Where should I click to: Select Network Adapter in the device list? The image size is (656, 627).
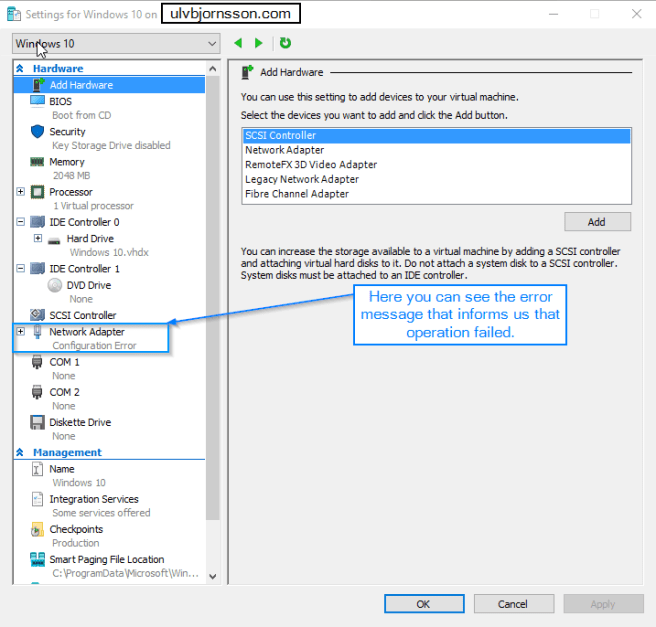pyautogui.click(x=436, y=150)
